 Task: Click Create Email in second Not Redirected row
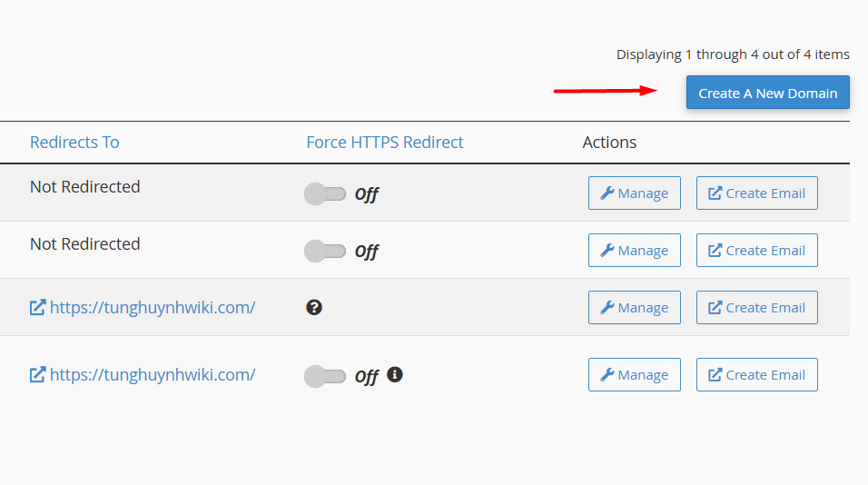pyautogui.click(x=756, y=251)
